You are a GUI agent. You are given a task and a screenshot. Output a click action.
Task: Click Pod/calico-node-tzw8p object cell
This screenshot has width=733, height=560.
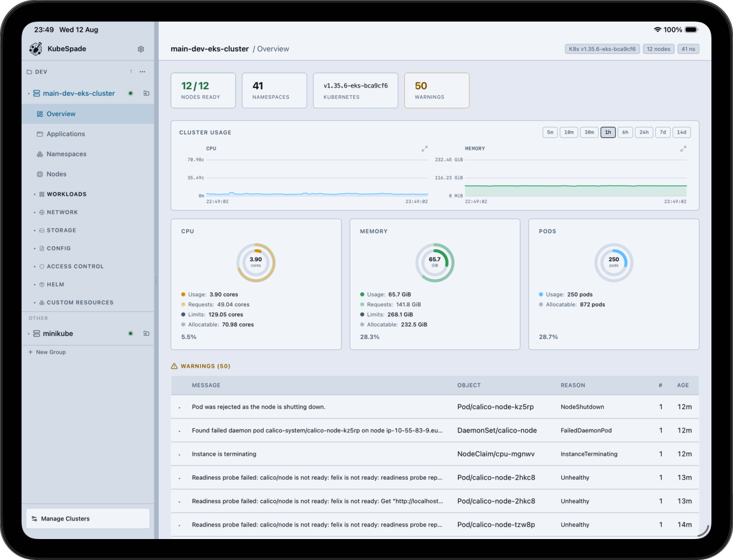point(496,525)
